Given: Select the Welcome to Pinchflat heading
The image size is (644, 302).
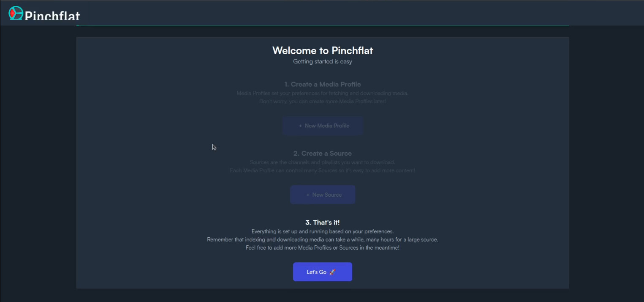Looking at the screenshot, I should tap(323, 51).
